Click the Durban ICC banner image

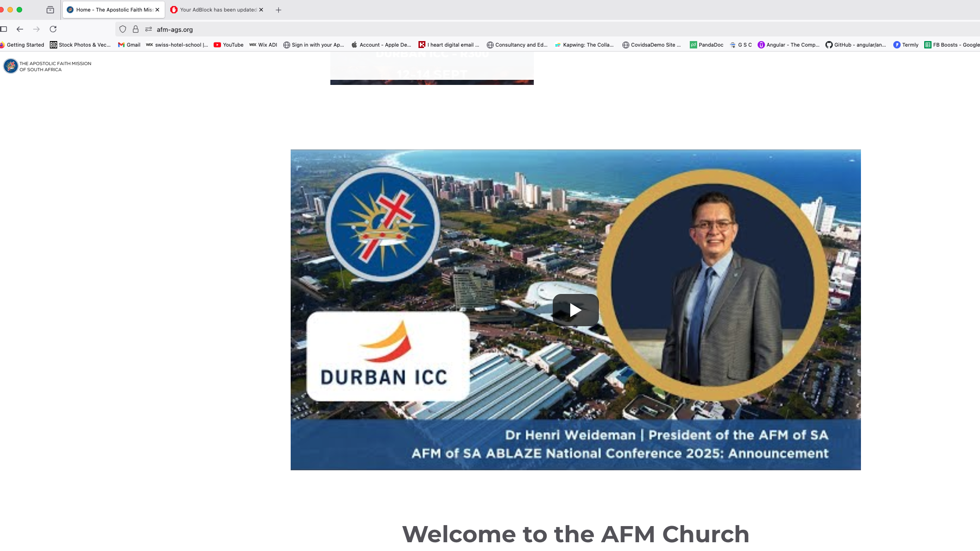[x=432, y=68]
